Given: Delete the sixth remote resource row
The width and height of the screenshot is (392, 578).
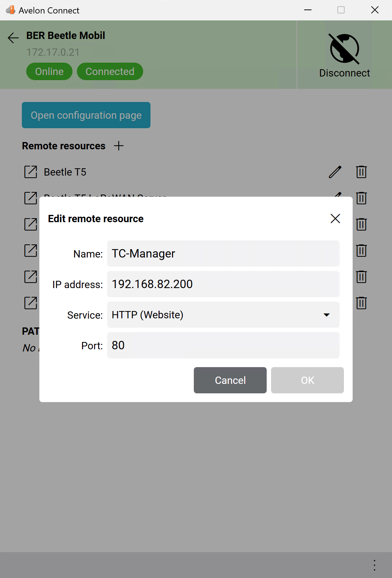Looking at the screenshot, I should pyautogui.click(x=361, y=303).
